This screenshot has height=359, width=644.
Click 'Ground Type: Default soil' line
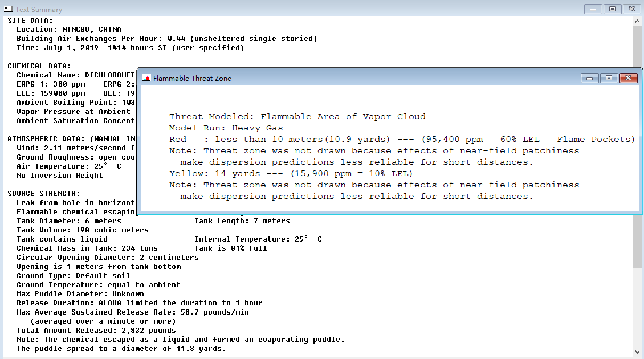pos(74,276)
